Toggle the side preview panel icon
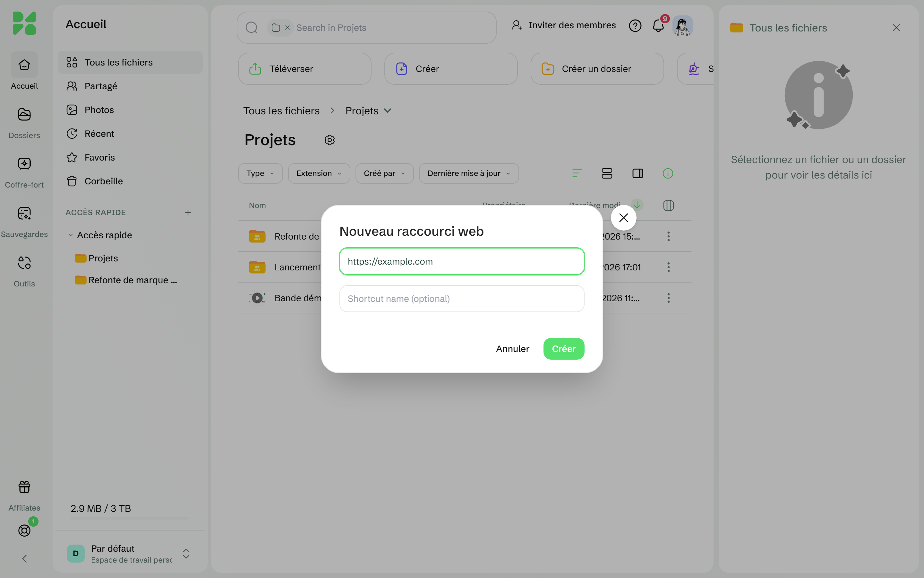Image resolution: width=924 pixels, height=578 pixels. pos(637,173)
